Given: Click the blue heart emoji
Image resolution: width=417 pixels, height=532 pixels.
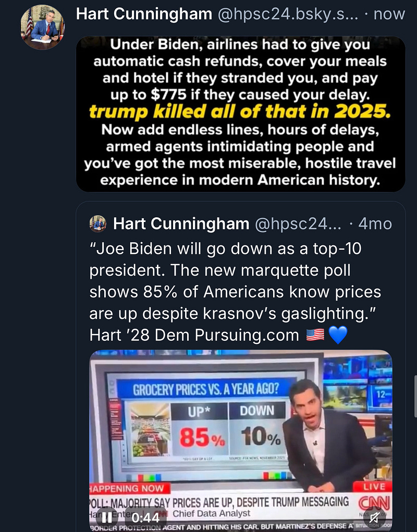Looking at the screenshot, I should 338,335.
